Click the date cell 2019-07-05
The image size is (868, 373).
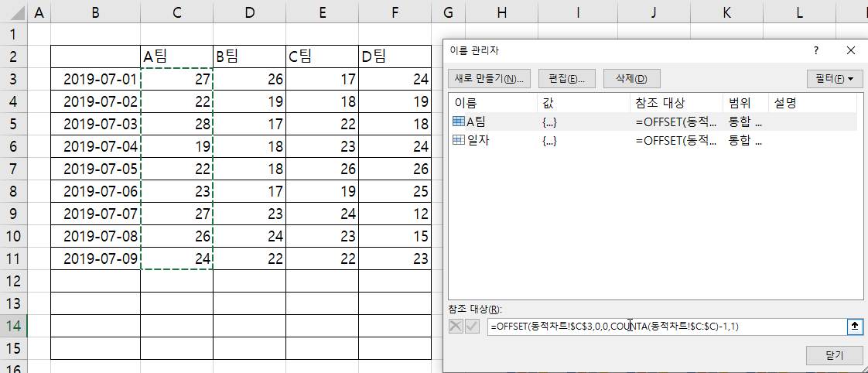coord(95,169)
